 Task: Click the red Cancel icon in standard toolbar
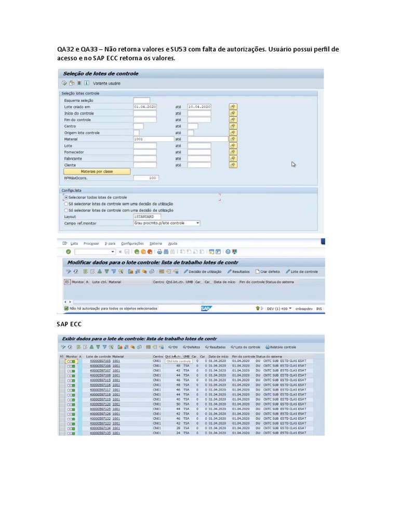pyautogui.click(x=150, y=252)
